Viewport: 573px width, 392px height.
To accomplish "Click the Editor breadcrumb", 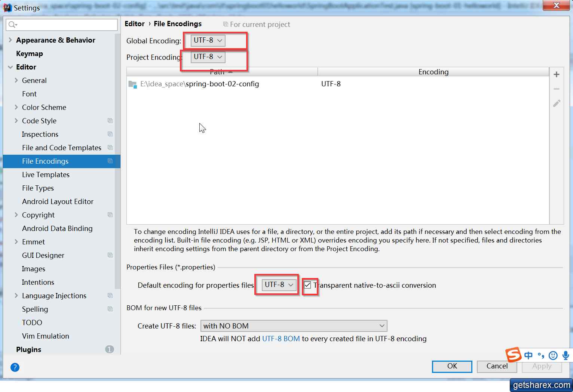I will [135, 24].
